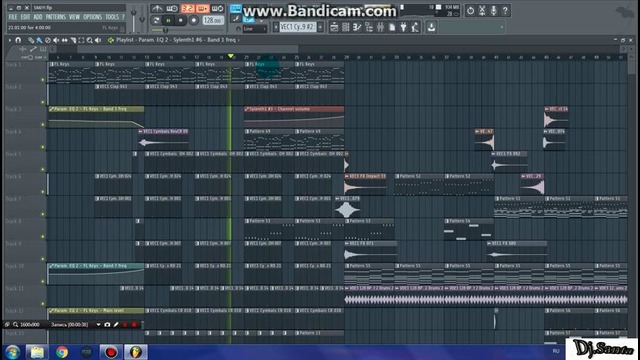The image size is (640, 360).
Task: Select the Playlist zoom tool
Action: pyautogui.click(x=90, y=40)
